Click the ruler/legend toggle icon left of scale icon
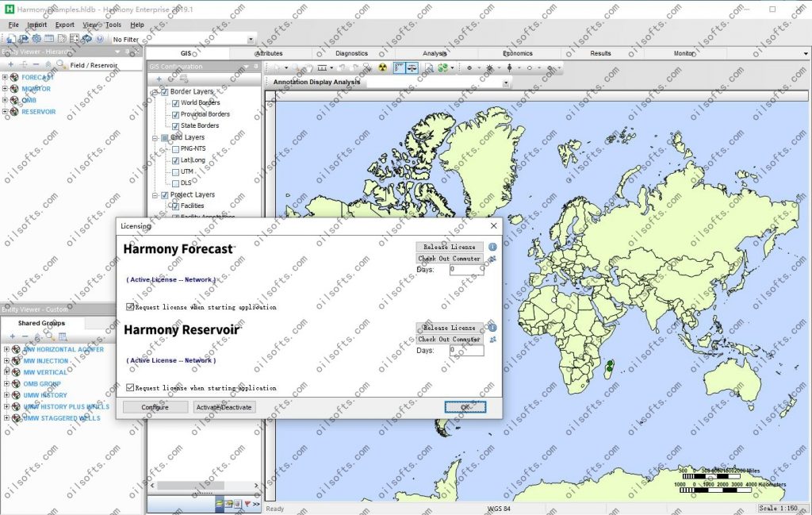 point(400,68)
